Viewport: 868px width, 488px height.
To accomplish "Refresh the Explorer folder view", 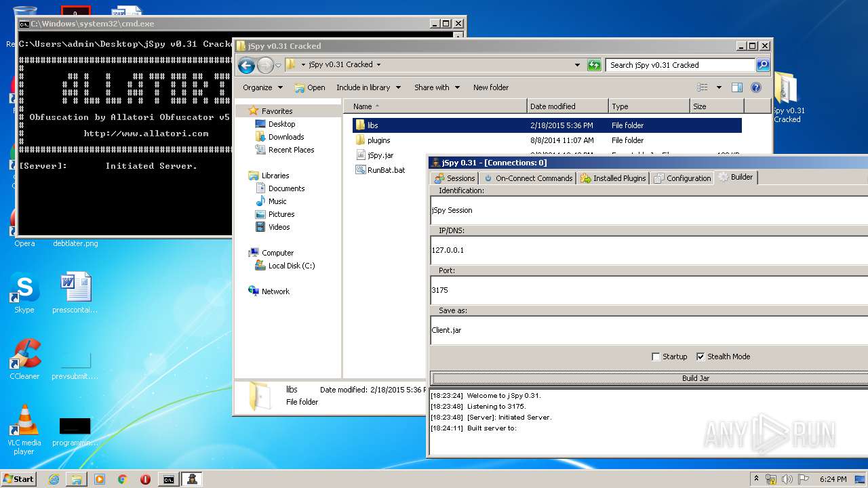I will tap(594, 65).
